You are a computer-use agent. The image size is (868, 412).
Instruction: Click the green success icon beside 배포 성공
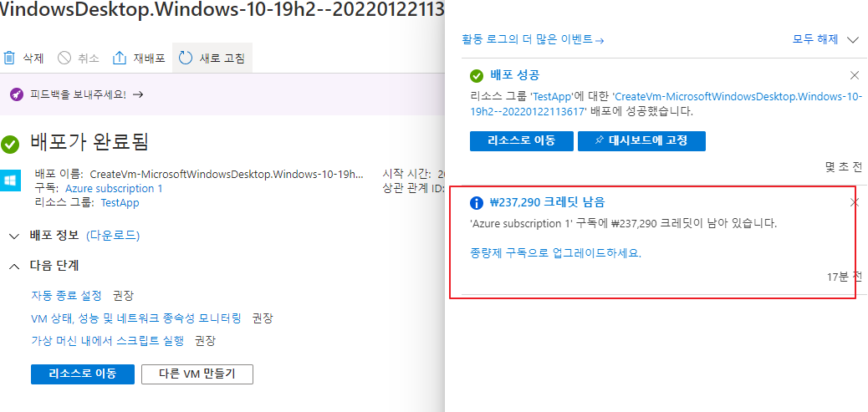point(476,76)
